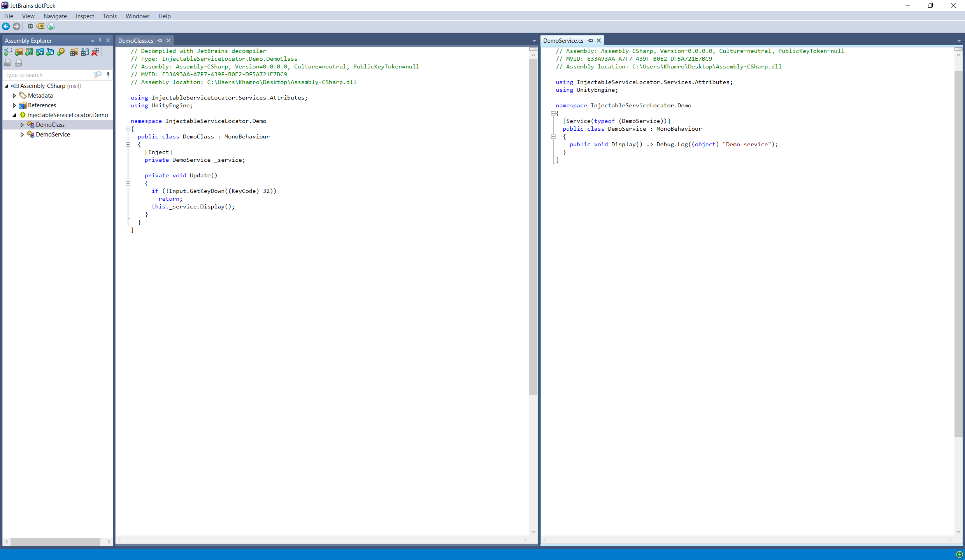This screenshot has width=965, height=560.
Task: Expand the Metadata node
Action: pyautogui.click(x=14, y=95)
